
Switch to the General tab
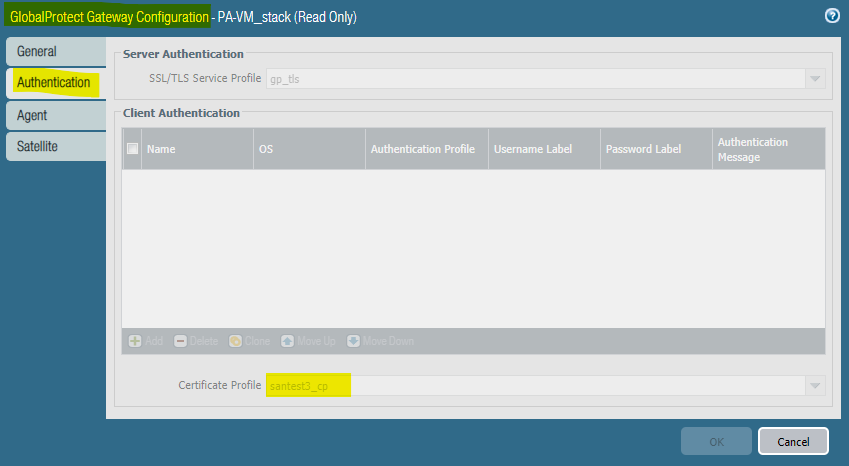[x=55, y=51]
